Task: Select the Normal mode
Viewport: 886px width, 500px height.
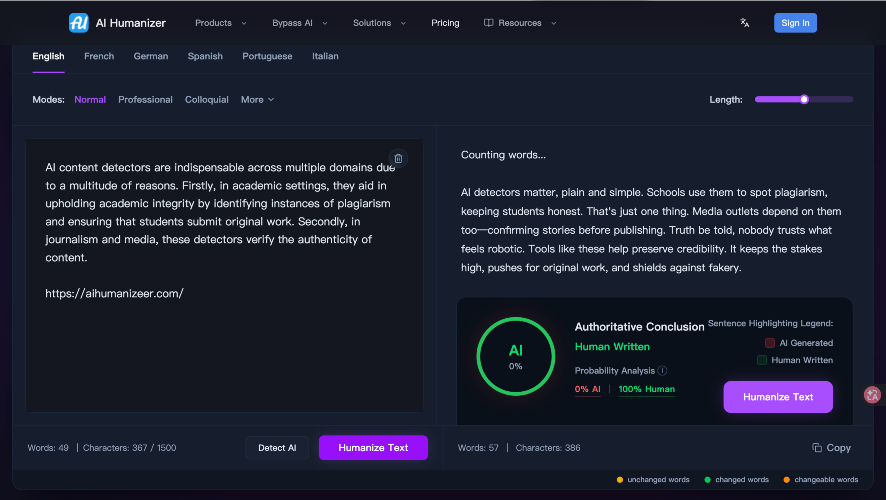Action: 90,100
